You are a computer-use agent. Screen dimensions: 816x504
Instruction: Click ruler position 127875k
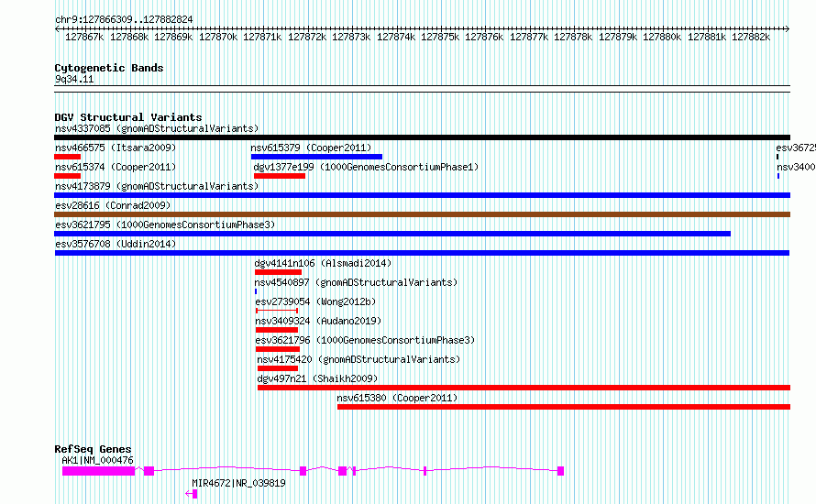tap(440, 37)
